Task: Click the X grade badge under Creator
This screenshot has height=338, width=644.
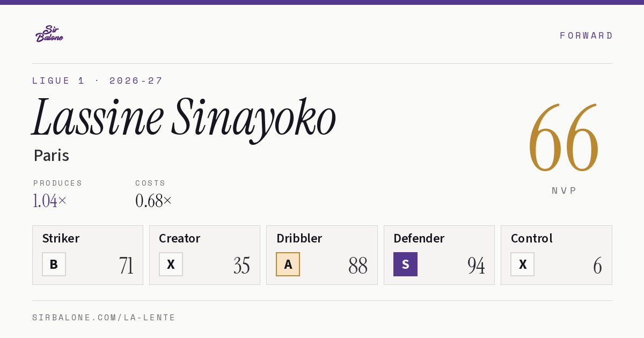Action: (171, 264)
